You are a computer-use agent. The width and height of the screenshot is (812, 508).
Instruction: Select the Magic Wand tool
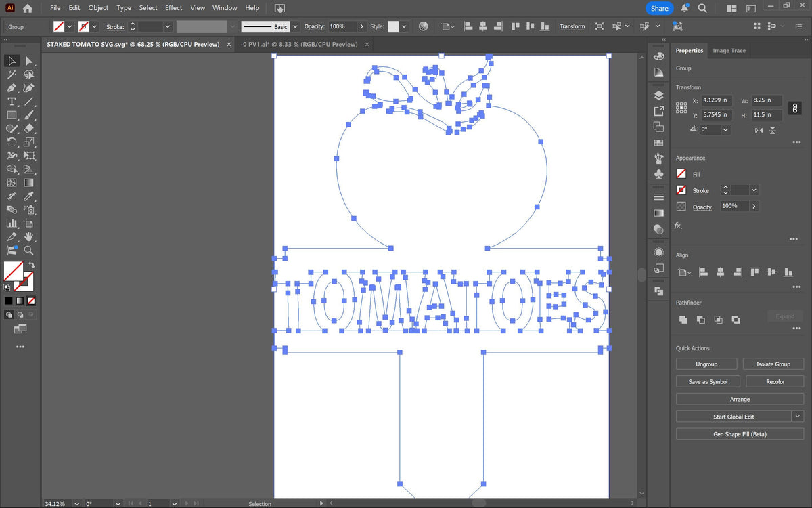click(x=12, y=75)
